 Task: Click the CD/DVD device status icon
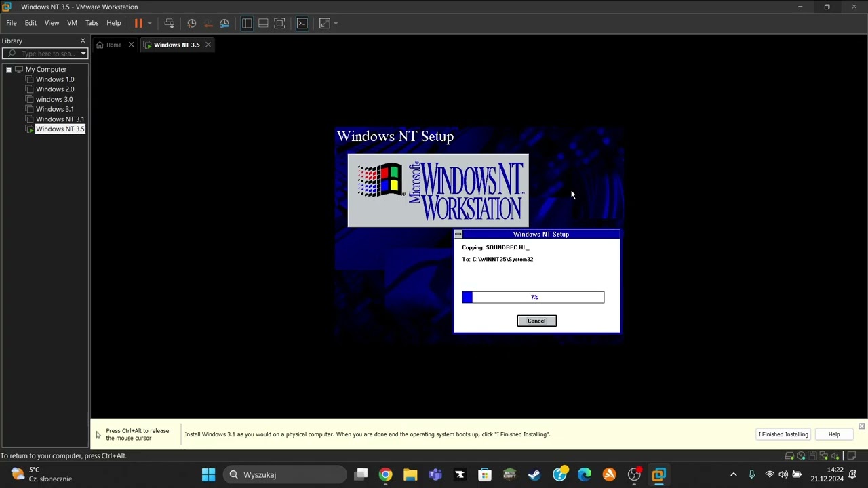(x=802, y=455)
